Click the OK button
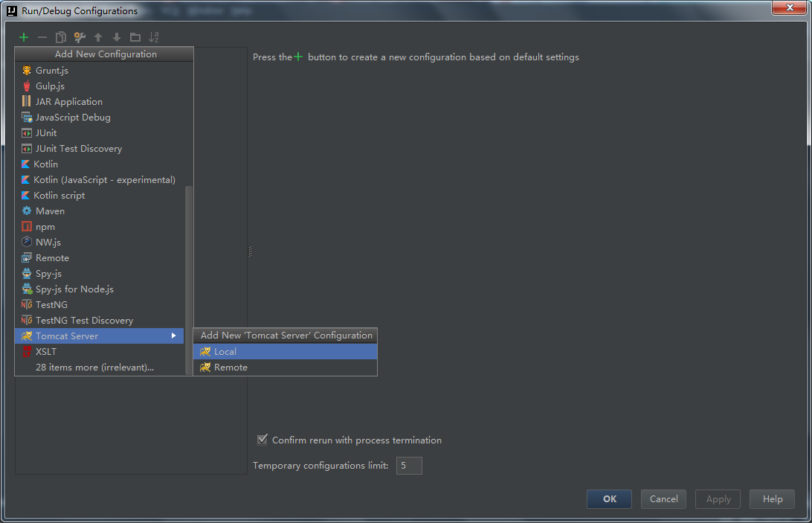Image resolution: width=812 pixels, height=523 pixels. (x=609, y=498)
